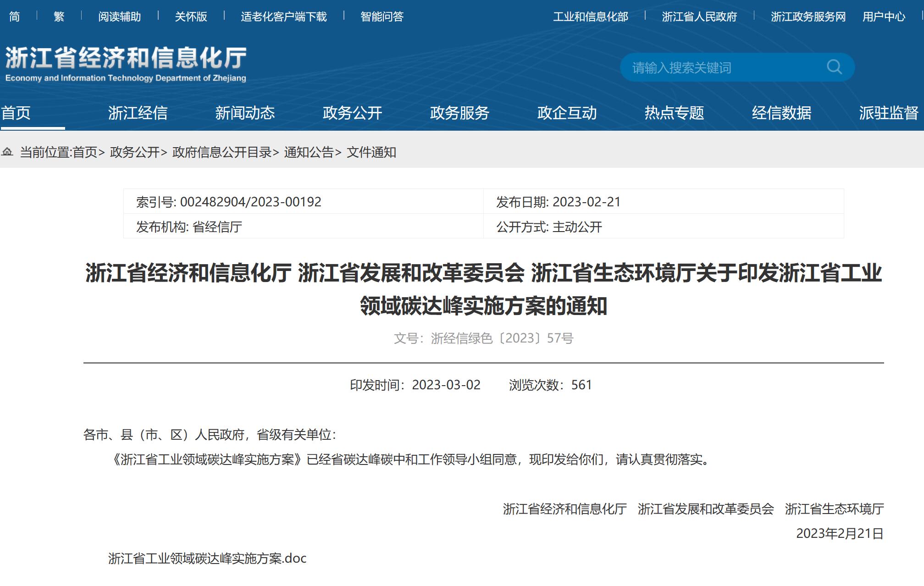Open the 浙江经信 navigation menu
This screenshot has width=924, height=586.
(138, 112)
